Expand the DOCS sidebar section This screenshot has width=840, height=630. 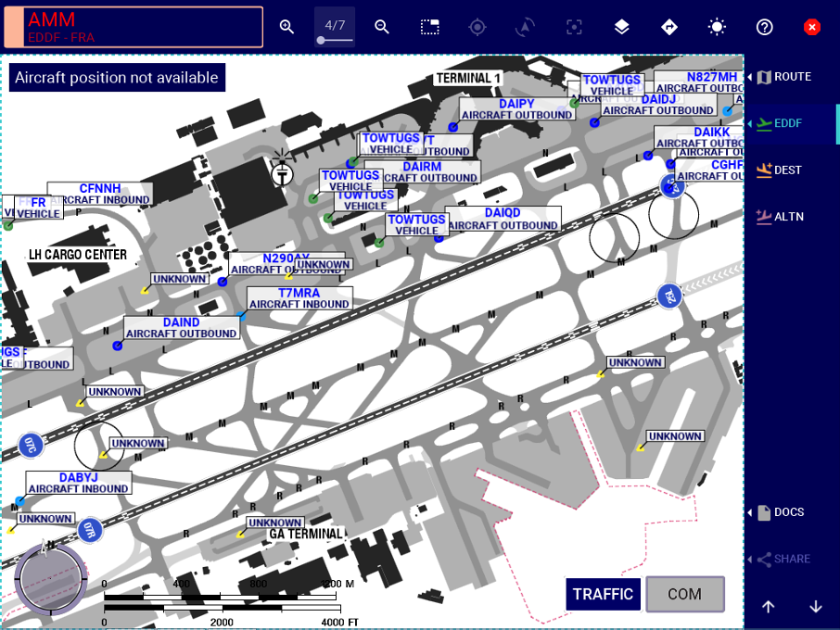[788, 512]
